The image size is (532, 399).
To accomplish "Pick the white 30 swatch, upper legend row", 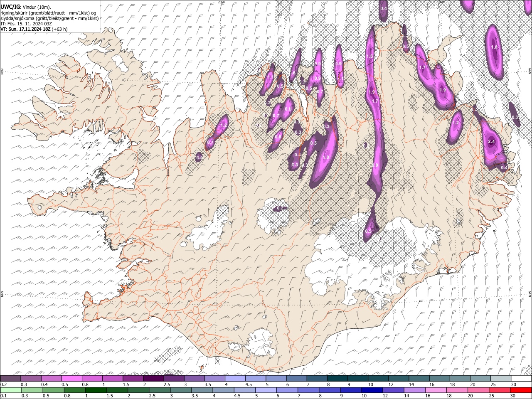I will tap(522, 379).
